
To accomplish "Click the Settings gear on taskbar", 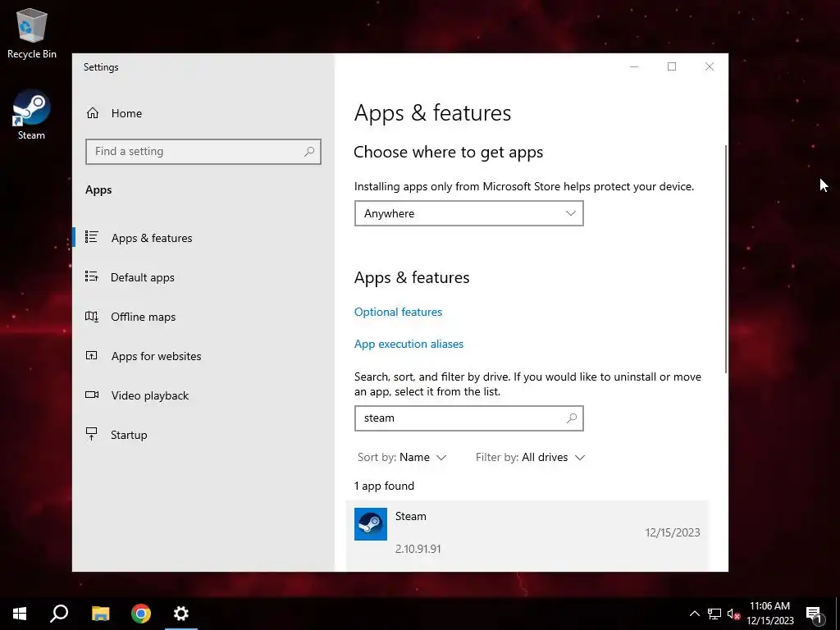I will [x=181, y=614].
